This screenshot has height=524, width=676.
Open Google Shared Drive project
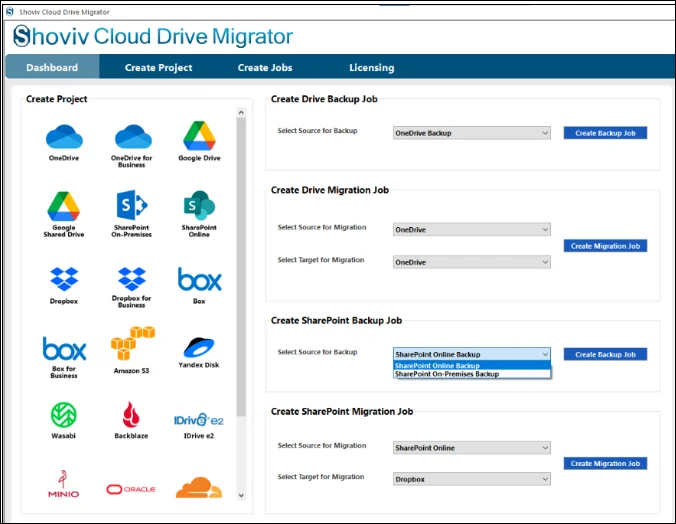64,207
